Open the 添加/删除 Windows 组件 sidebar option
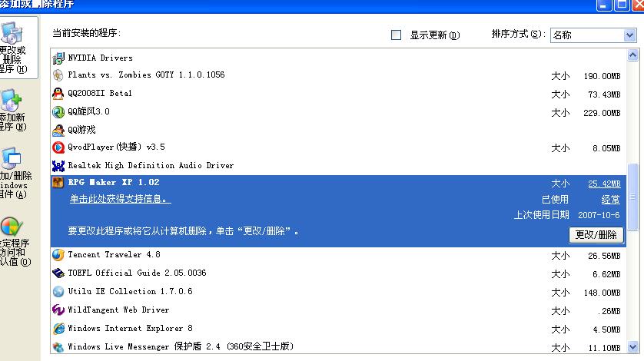This screenshot has height=361, width=644. pos(15,174)
